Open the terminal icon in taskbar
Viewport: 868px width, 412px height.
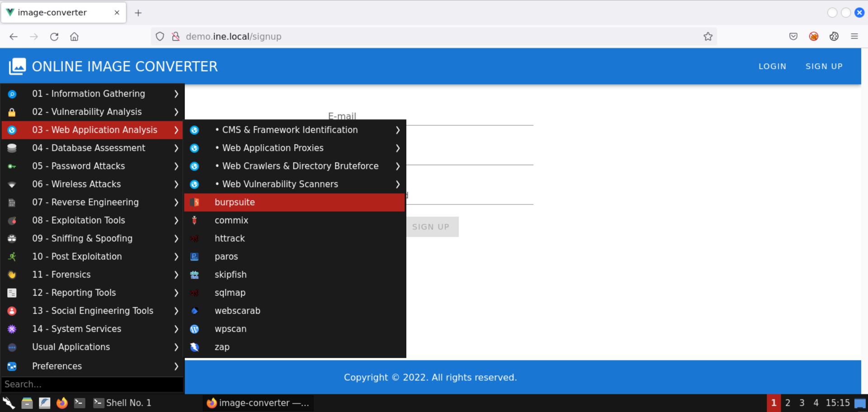tap(80, 403)
